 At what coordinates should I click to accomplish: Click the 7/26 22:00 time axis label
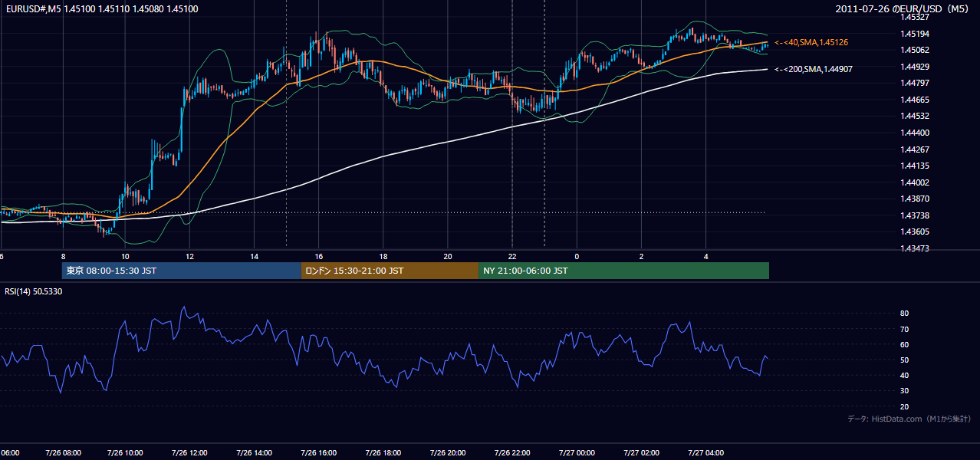coord(512,453)
